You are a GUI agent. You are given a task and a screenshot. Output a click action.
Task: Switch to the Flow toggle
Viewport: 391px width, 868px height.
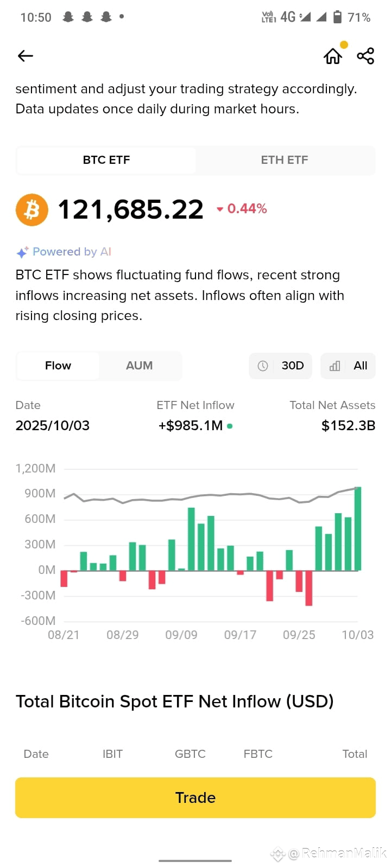(58, 366)
